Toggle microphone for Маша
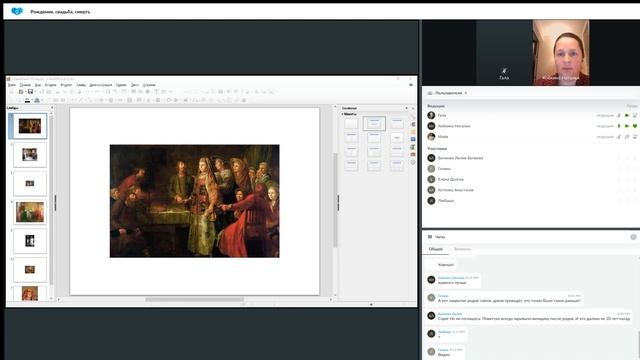Viewport: 640px width, 360px height. (x=619, y=137)
